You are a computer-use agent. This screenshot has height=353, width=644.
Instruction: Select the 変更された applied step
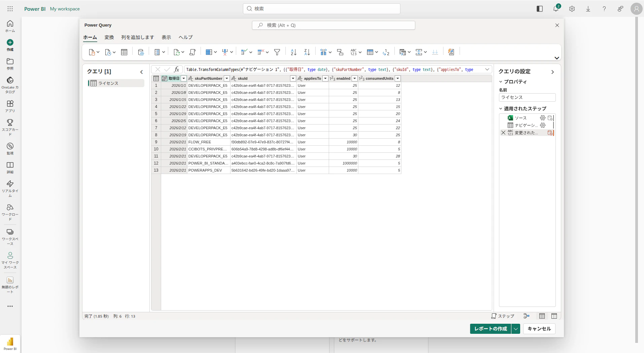526,133
